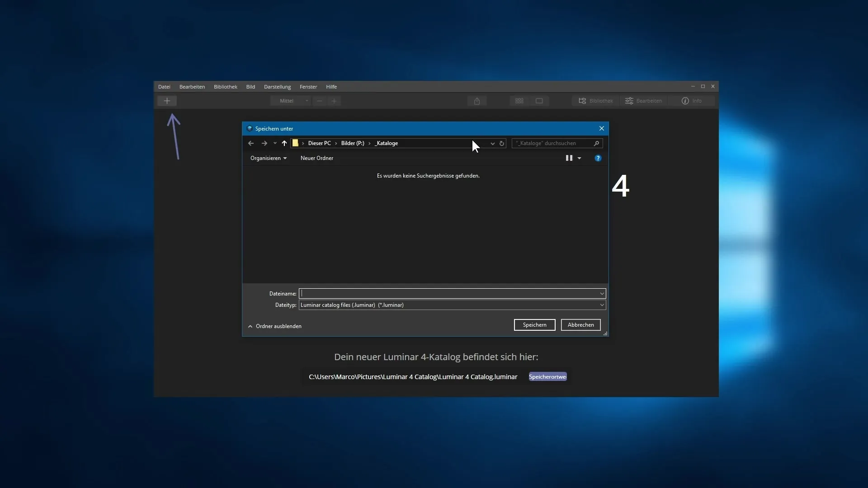Switch to gallery grid view icon
This screenshot has height=488, width=868.
(519, 101)
